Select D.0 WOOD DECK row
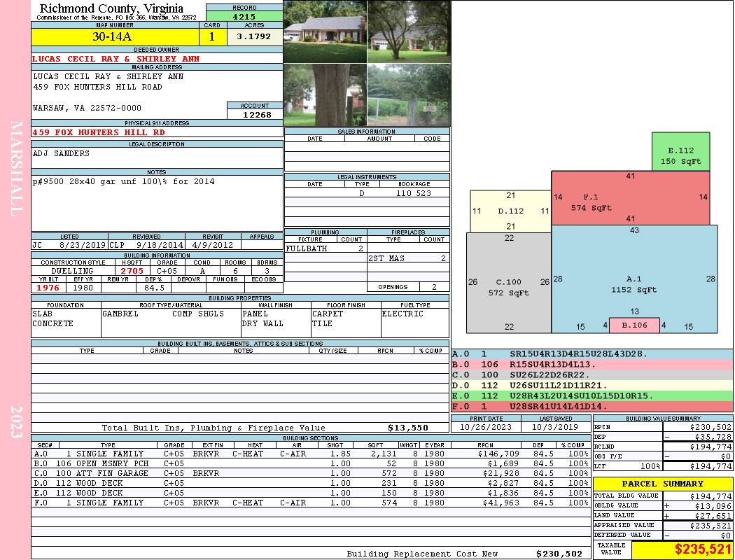 (x=311, y=483)
